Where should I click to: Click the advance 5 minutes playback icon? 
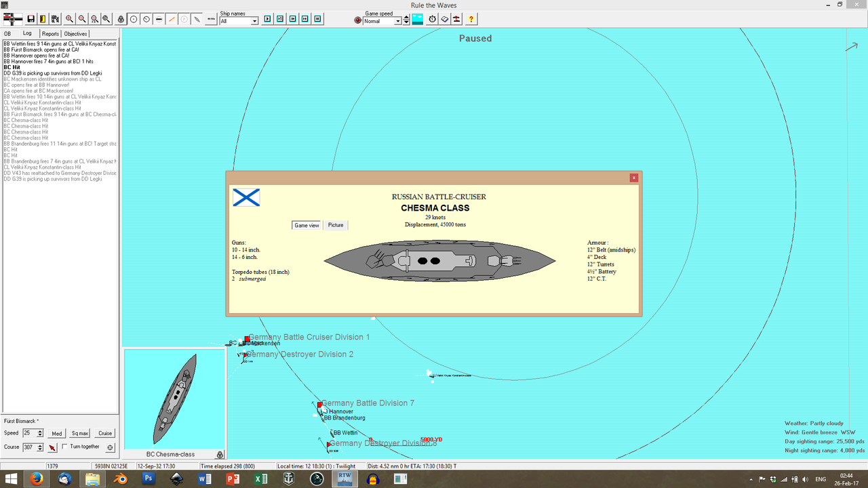[x=279, y=18]
